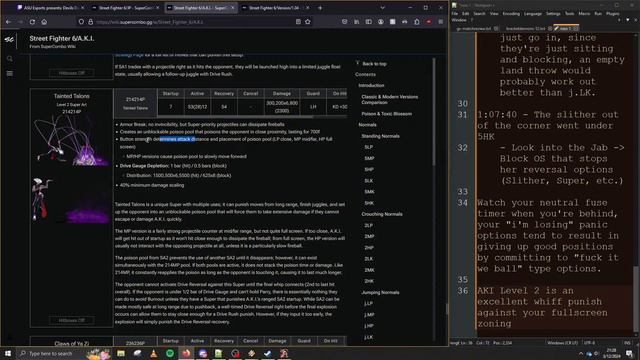Image resolution: width=640 pixels, height=360 pixels.
Task: Close the ASU Esports tab
Action: (83, 8)
